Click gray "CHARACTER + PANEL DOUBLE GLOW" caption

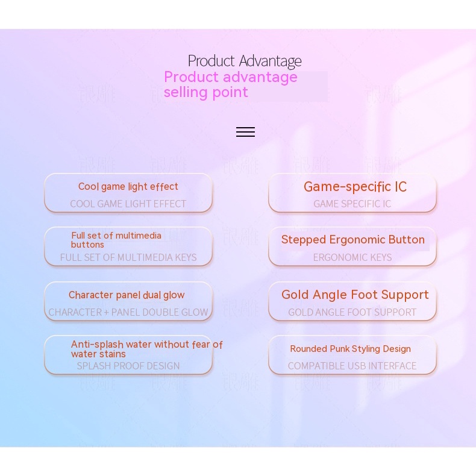click(x=128, y=312)
